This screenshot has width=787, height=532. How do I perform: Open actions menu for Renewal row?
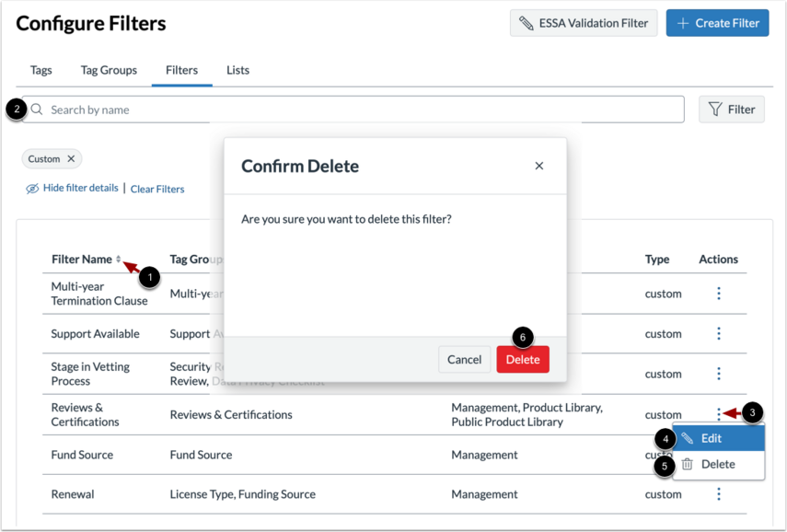(x=719, y=494)
